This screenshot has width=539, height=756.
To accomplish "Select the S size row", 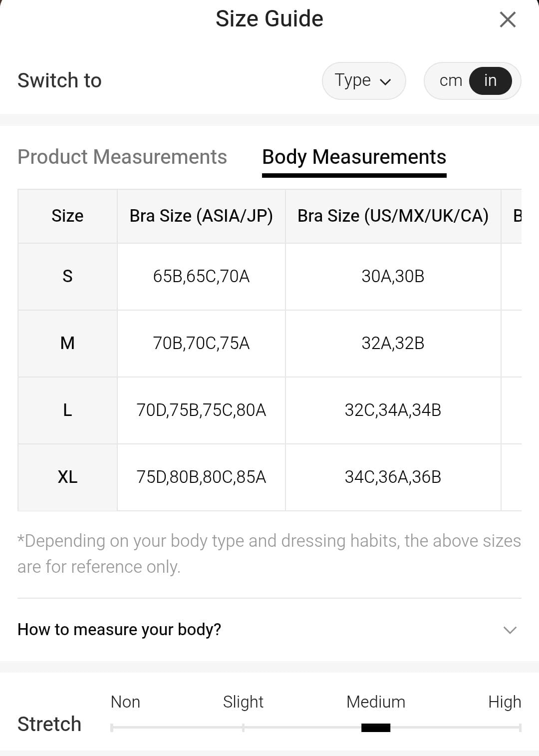I will (x=67, y=276).
